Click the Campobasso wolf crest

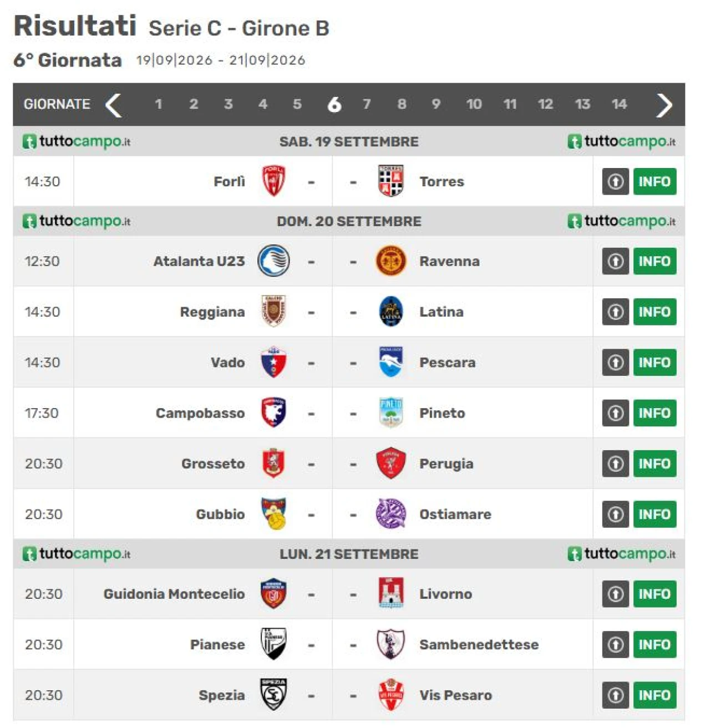[273, 413]
